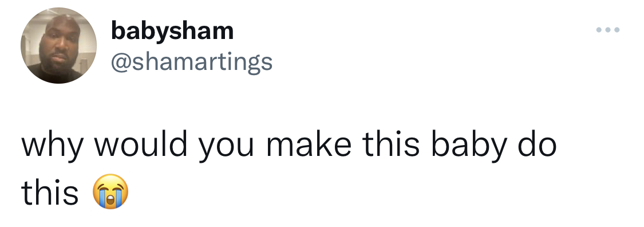The height and width of the screenshot is (227, 644).
Task: Click the word "baby" in tweet
Action: [x=468, y=146]
